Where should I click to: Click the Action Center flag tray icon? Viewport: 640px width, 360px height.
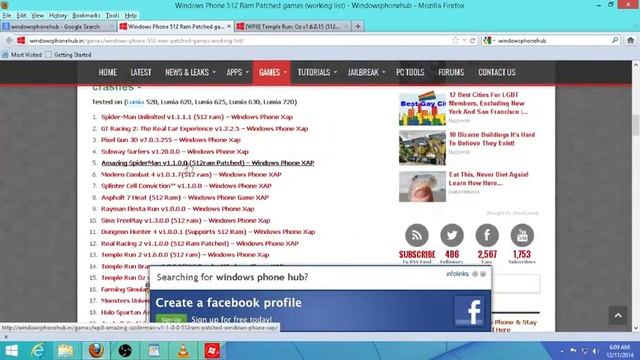pos(573,351)
